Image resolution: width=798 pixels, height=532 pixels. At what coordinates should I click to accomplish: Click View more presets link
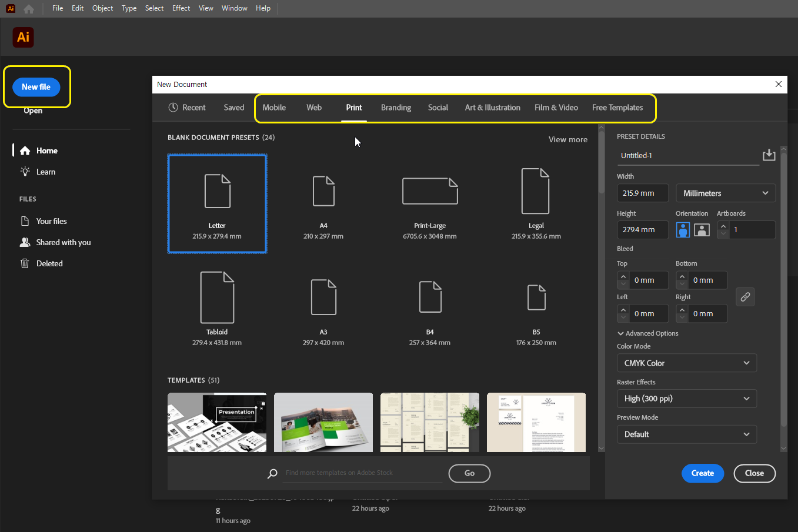[x=568, y=139]
